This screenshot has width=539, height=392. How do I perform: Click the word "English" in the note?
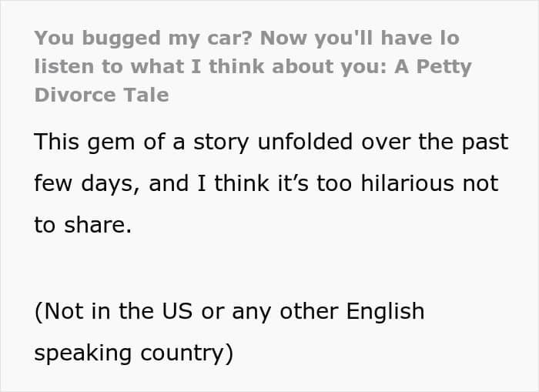tap(385, 311)
